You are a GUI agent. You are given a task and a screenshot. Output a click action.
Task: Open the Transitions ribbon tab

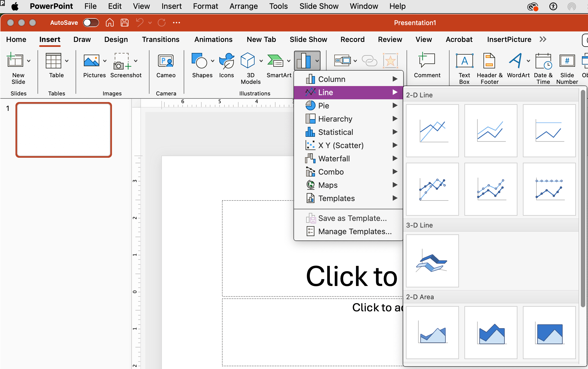(161, 39)
